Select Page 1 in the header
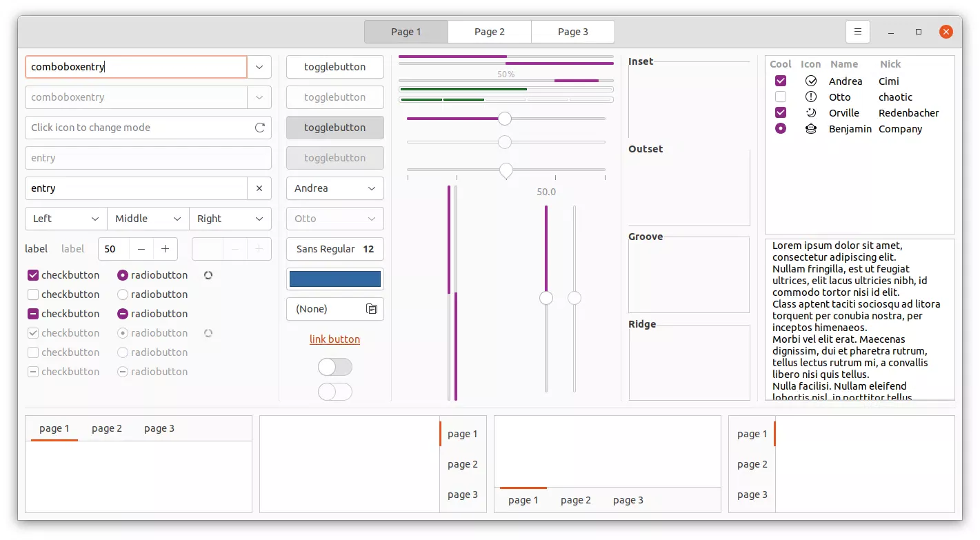Screen dimensions: 980x540 click(406, 32)
